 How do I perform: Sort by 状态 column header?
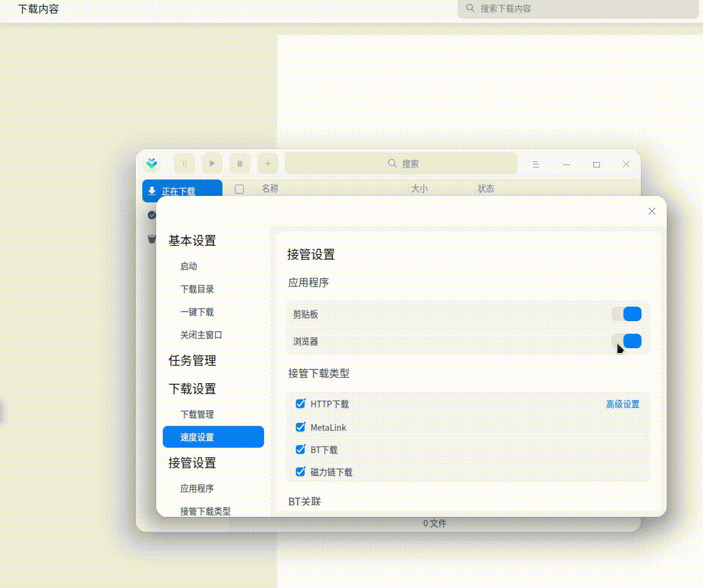pos(486,189)
